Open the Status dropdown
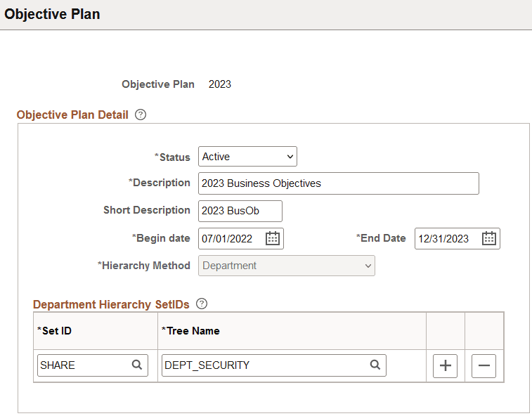 click(247, 156)
